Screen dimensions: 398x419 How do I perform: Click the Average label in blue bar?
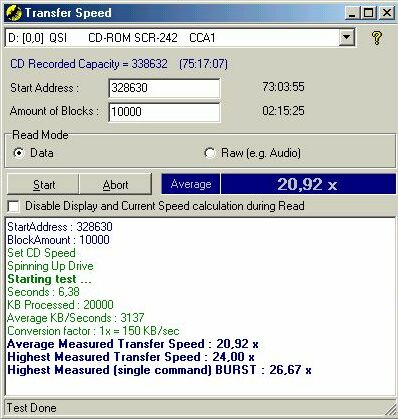(x=191, y=184)
